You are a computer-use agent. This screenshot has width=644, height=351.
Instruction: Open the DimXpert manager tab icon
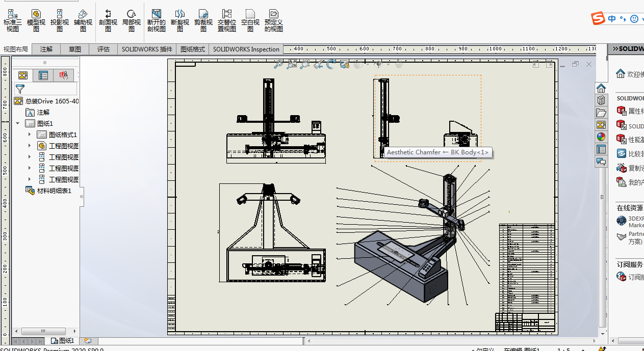[64, 75]
